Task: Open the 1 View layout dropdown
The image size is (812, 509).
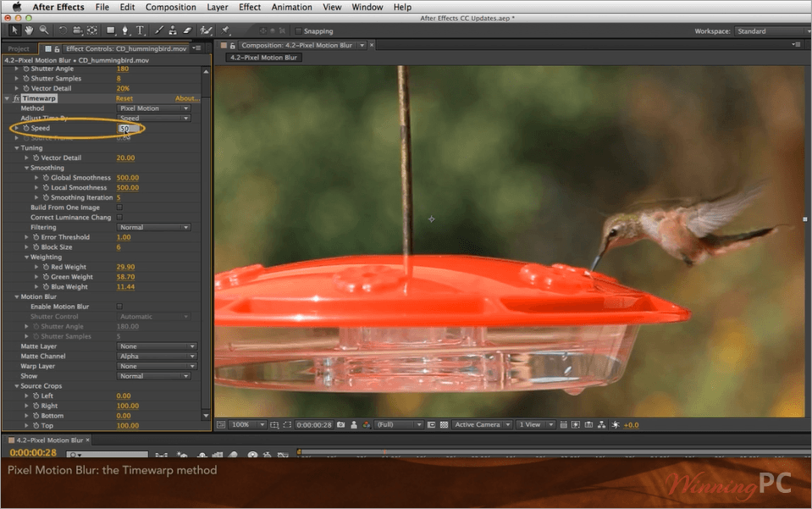Action: coord(536,424)
